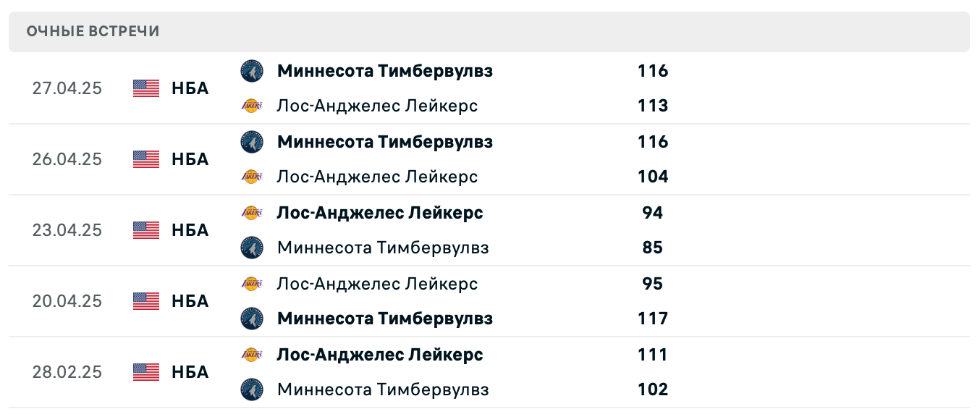Screen dimensions: 980x417
Task: Click the Minnesota Timberwolves logo in the 27.04.25 match
Action: 252,71
